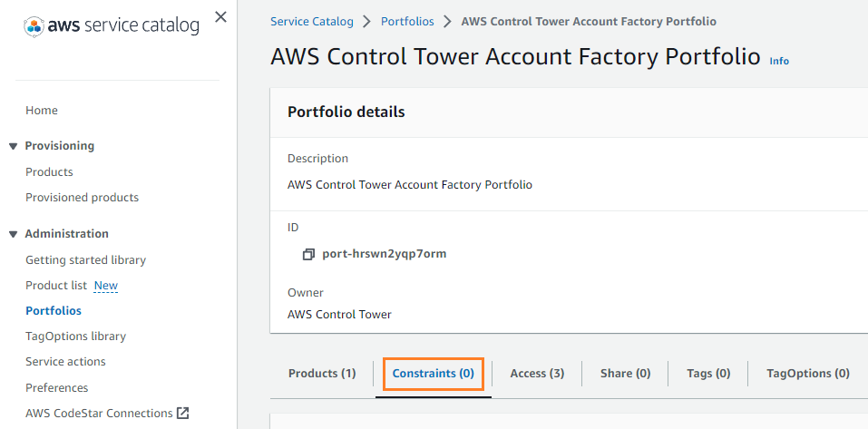Click the AWS Service Catalog logo
This screenshot has height=429, width=868.
112,25
